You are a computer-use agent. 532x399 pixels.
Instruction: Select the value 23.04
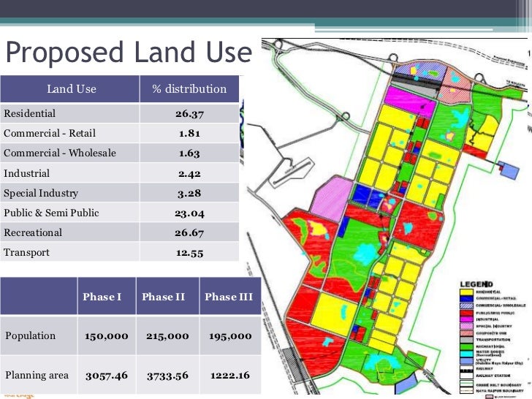(189, 213)
